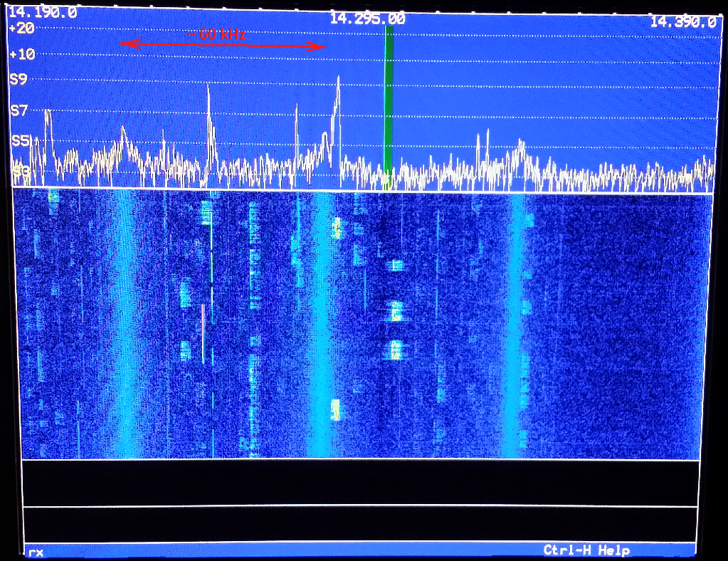The image size is (728, 561).
Task: Open help via the Ctrl-H Help text
Action: (x=586, y=550)
